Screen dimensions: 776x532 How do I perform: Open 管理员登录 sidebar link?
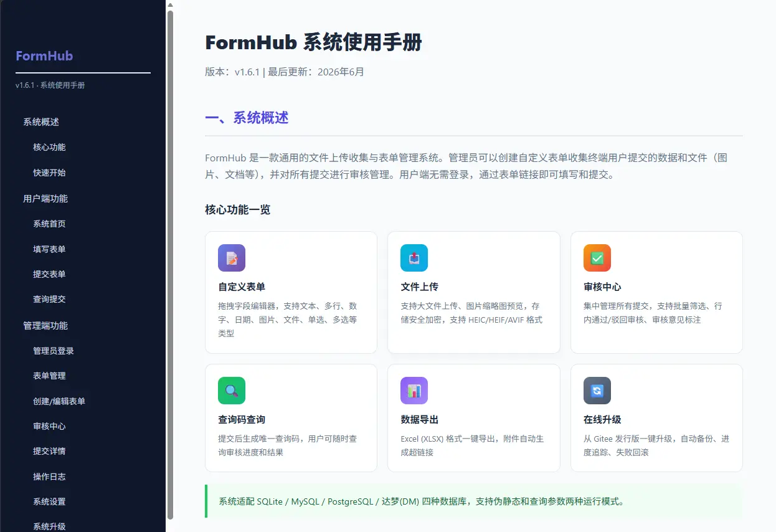click(x=54, y=351)
